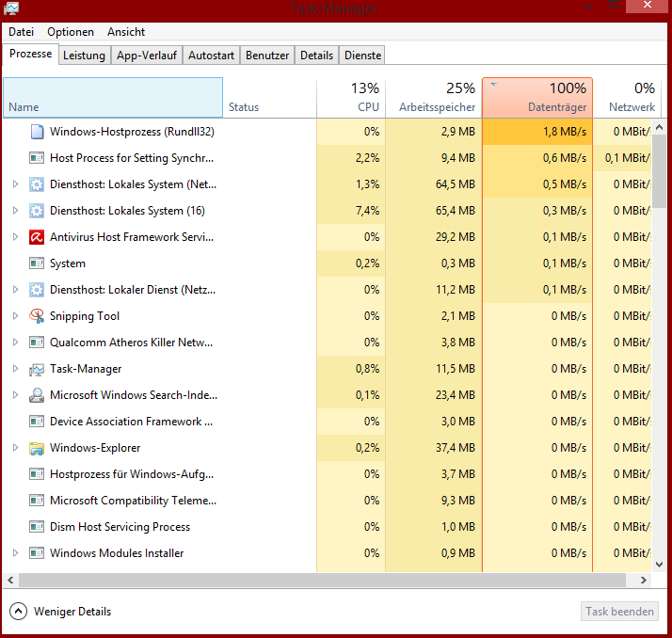Click the 23,4 MB memory value cell

coord(434,395)
